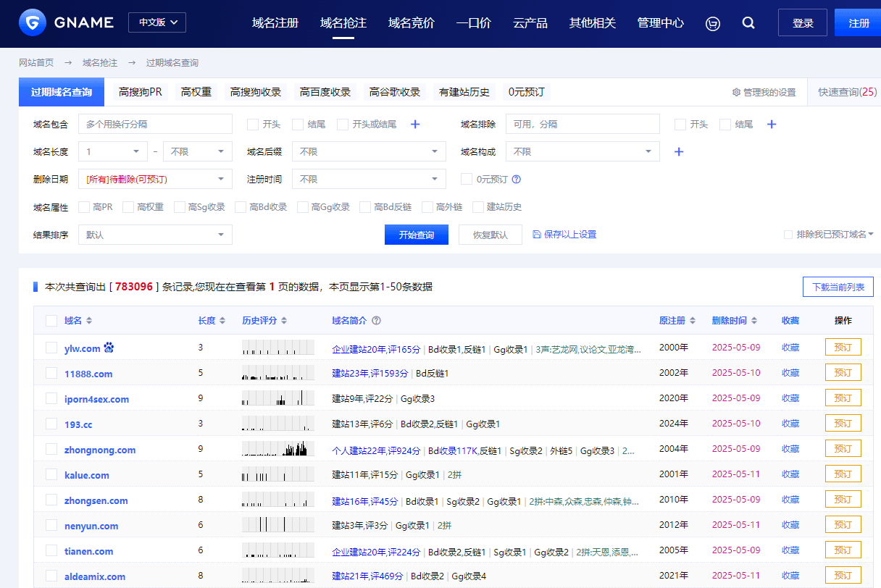The height and width of the screenshot is (588, 881).
Task: Click the blue plus after 开头或结尾
Action: (415, 125)
